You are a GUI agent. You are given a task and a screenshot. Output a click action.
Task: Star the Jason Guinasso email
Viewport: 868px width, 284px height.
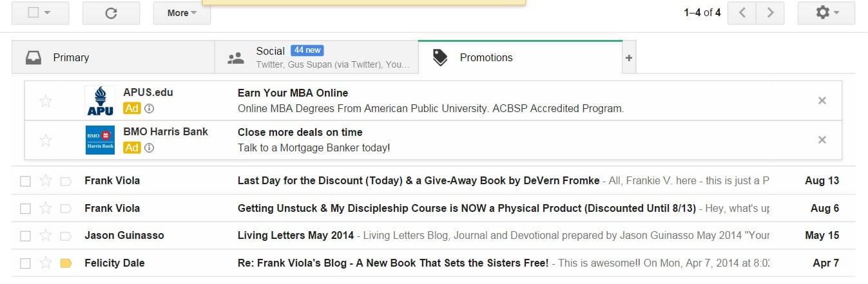pyautogui.click(x=46, y=235)
